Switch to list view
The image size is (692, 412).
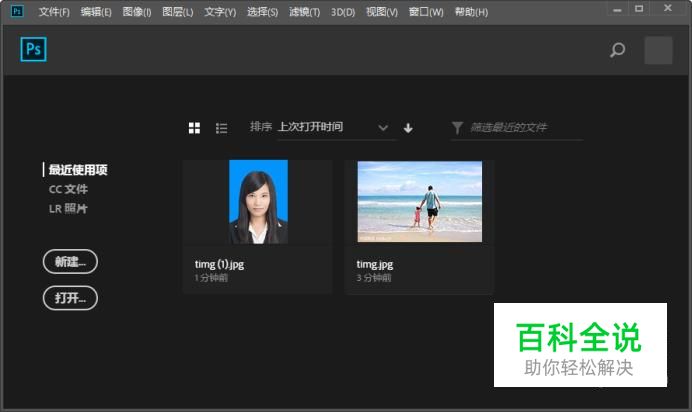(x=221, y=128)
